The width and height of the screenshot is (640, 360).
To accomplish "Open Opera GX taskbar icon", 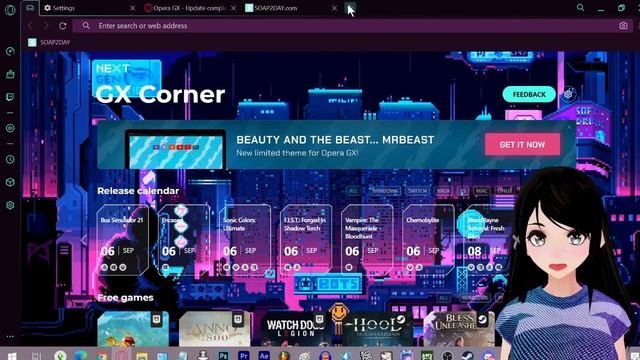I will (121, 356).
